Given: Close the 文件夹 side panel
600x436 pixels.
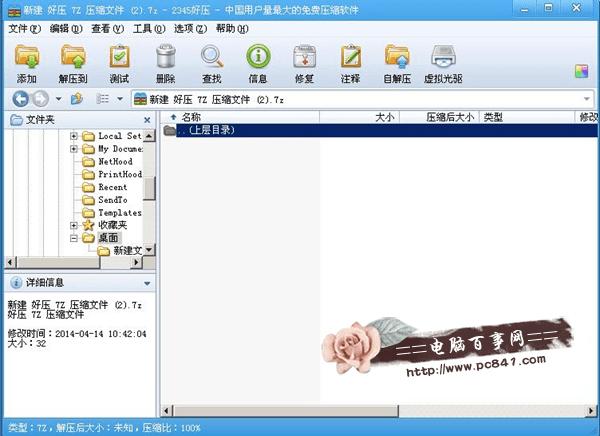Looking at the screenshot, I should coord(147,120).
